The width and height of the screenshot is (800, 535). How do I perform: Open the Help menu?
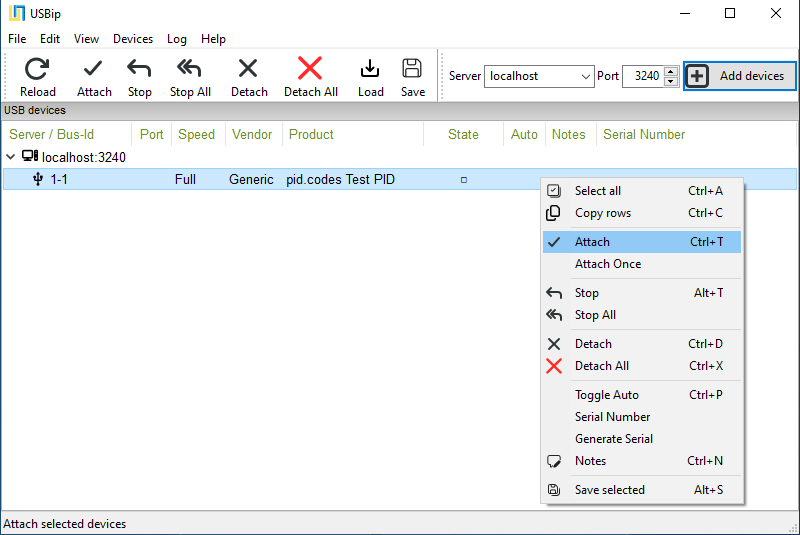pyautogui.click(x=213, y=39)
